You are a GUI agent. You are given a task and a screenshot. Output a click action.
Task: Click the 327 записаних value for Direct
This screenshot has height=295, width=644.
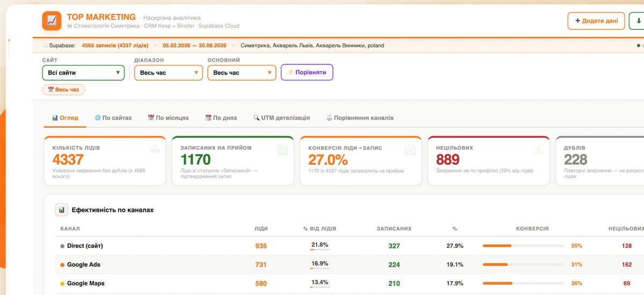point(394,246)
